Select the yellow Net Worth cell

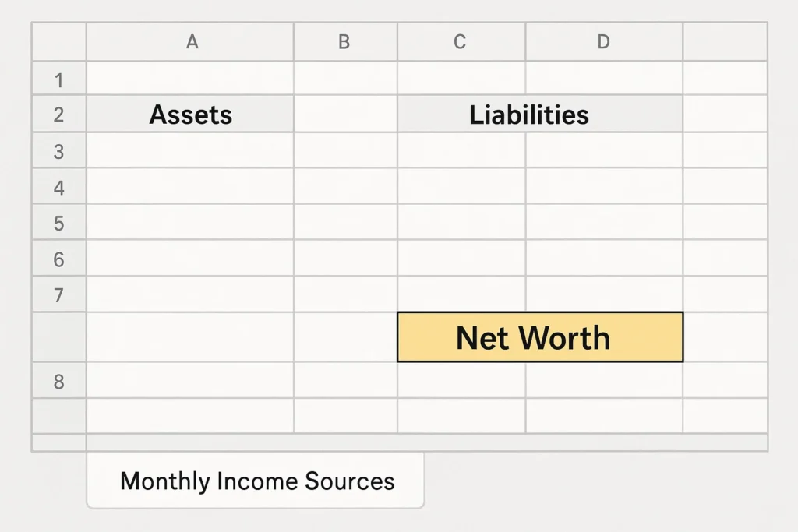pyautogui.click(x=539, y=337)
